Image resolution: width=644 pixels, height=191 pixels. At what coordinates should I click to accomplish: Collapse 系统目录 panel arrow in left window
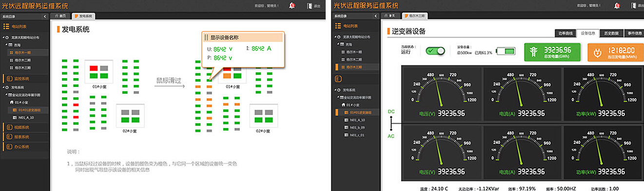(x=45, y=16)
